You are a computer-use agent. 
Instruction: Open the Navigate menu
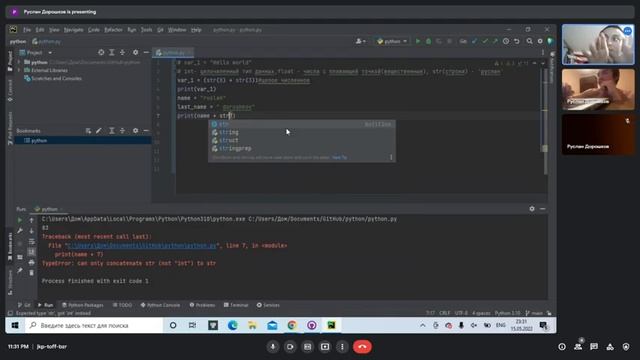73,30
